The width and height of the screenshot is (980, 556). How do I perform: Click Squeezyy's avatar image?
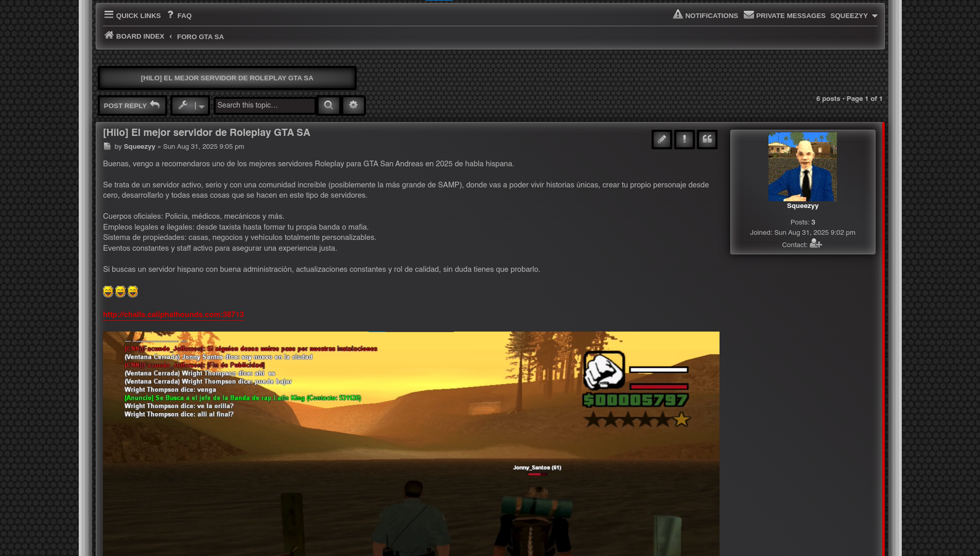(802, 167)
